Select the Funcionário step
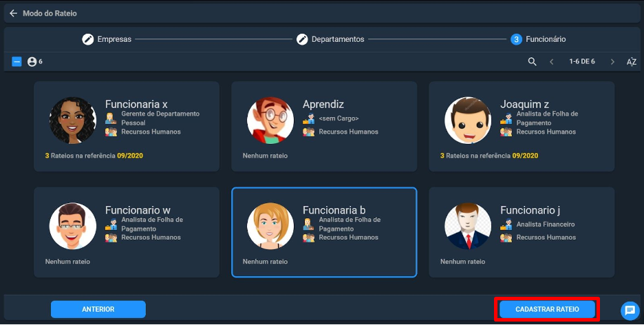Viewport: 644px width, 325px height. point(539,39)
